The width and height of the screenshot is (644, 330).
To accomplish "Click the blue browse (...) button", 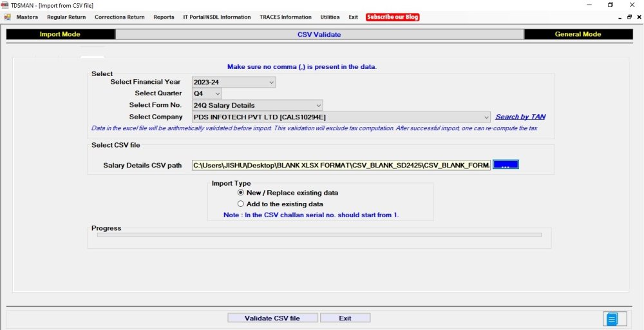I will coord(506,165).
